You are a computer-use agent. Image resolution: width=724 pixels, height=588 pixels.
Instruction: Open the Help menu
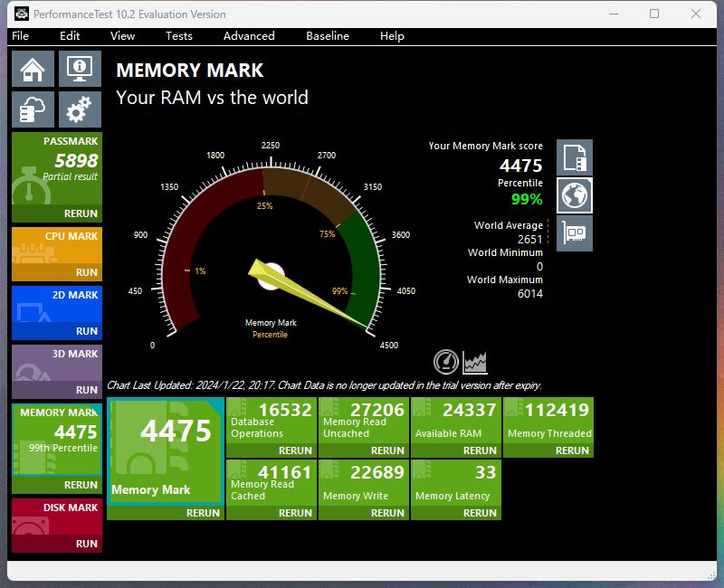(392, 36)
